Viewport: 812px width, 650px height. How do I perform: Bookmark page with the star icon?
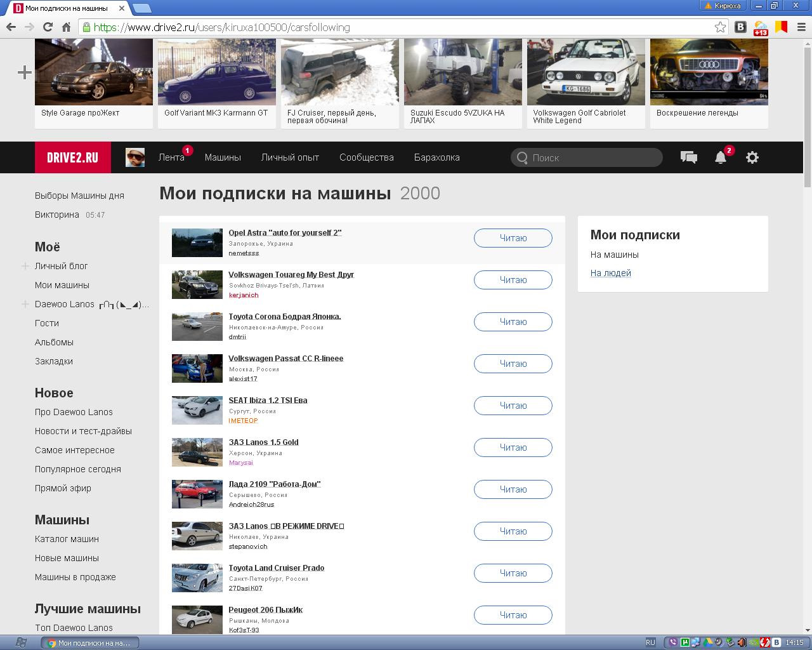tap(720, 27)
